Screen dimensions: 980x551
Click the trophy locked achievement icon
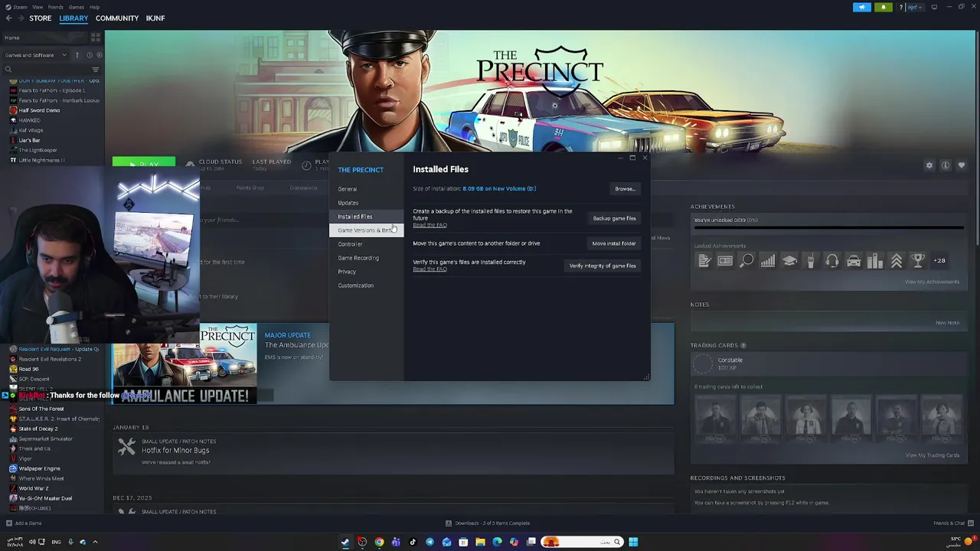point(918,261)
